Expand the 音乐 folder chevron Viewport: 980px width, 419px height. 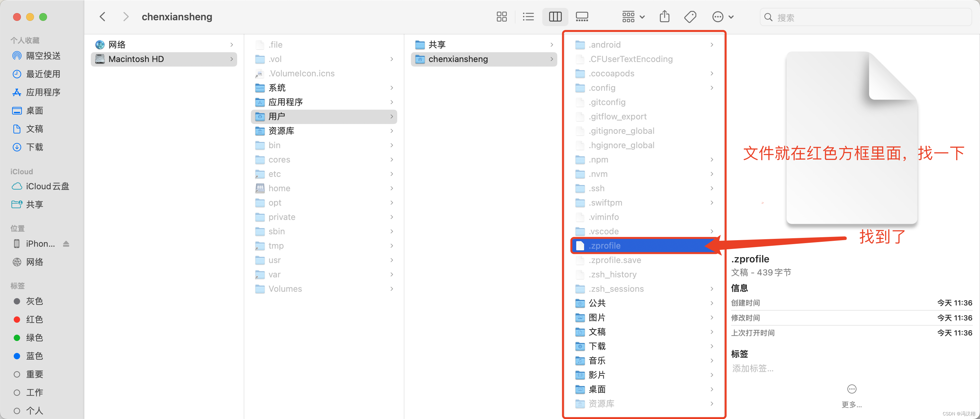[x=711, y=361]
